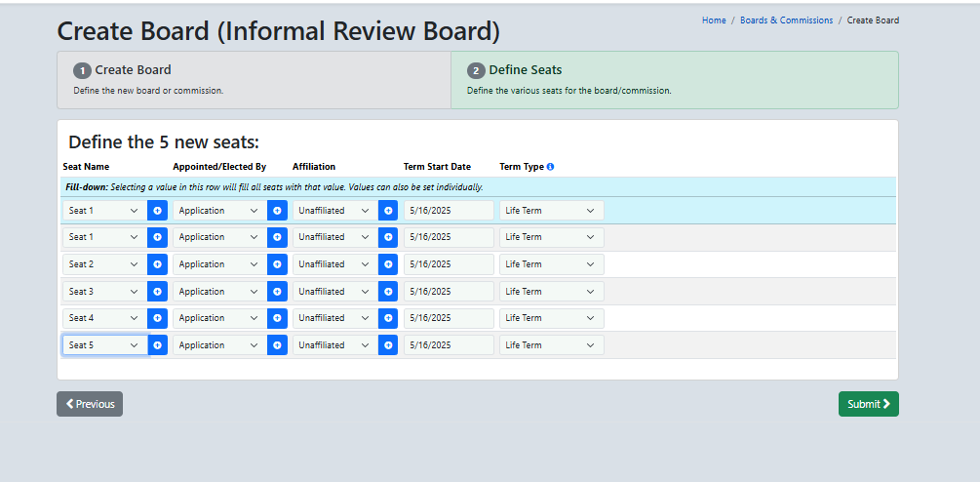980x482 pixels.
Task: Go to step 1 Create Board tab
Action: [254, 80]
